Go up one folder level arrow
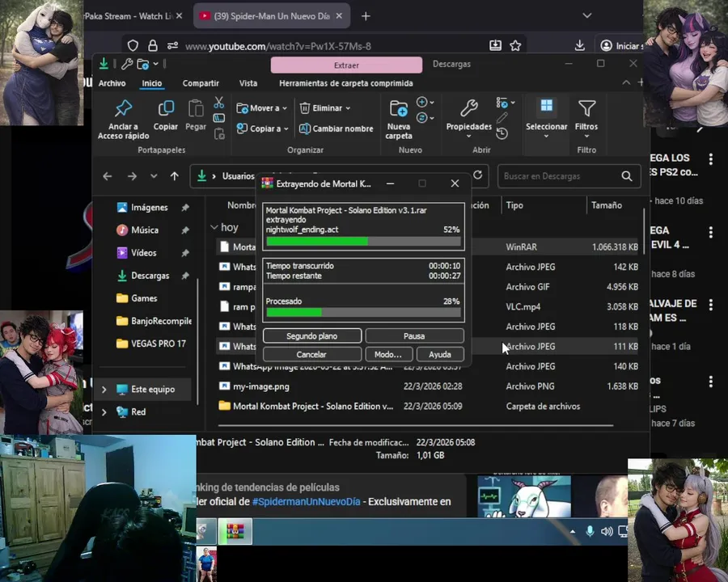This screenshot has height=582, width=728. tap(174, 176)
